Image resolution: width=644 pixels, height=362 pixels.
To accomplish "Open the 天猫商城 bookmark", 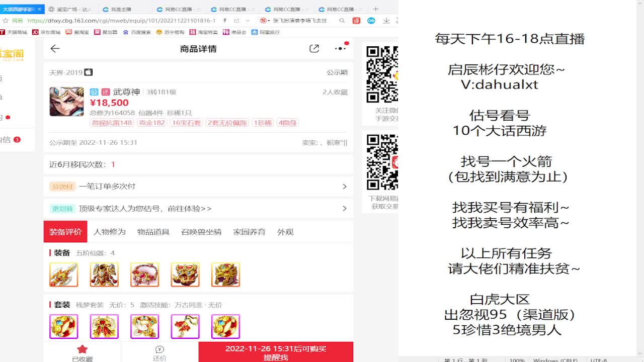I will tap(14, 32).
